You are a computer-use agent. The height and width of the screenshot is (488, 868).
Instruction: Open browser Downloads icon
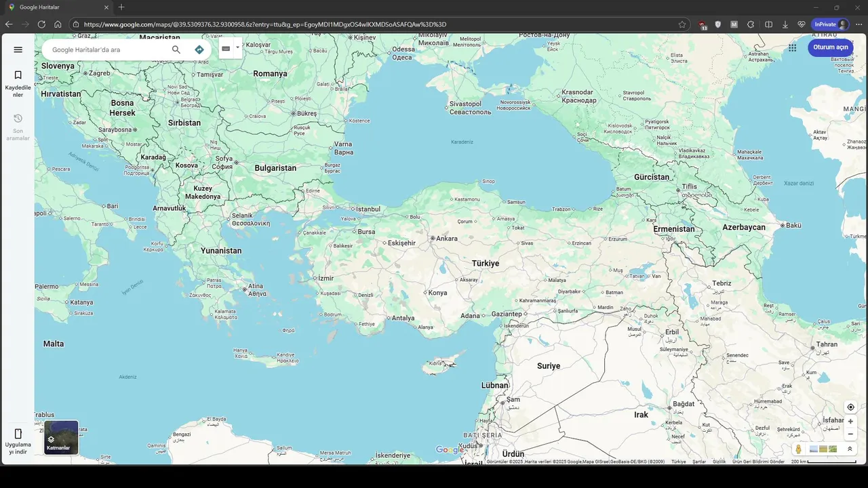(x=785, y=24)
